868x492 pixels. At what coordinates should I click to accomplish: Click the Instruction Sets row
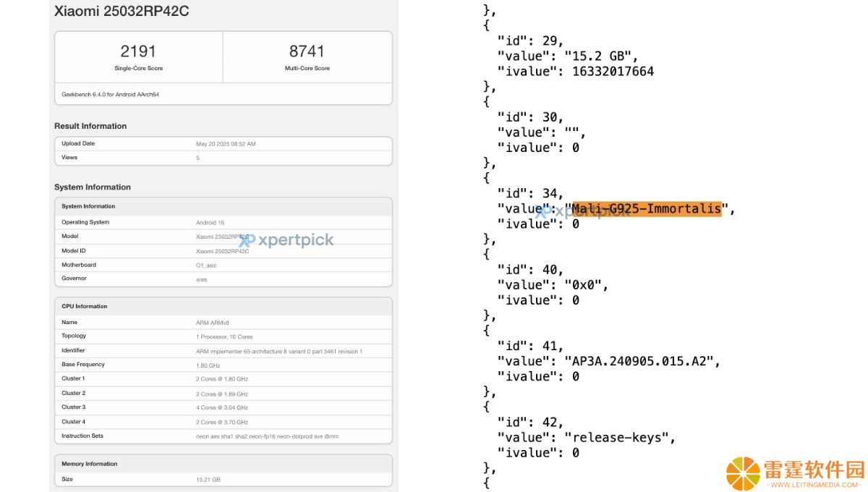[224, 436]
